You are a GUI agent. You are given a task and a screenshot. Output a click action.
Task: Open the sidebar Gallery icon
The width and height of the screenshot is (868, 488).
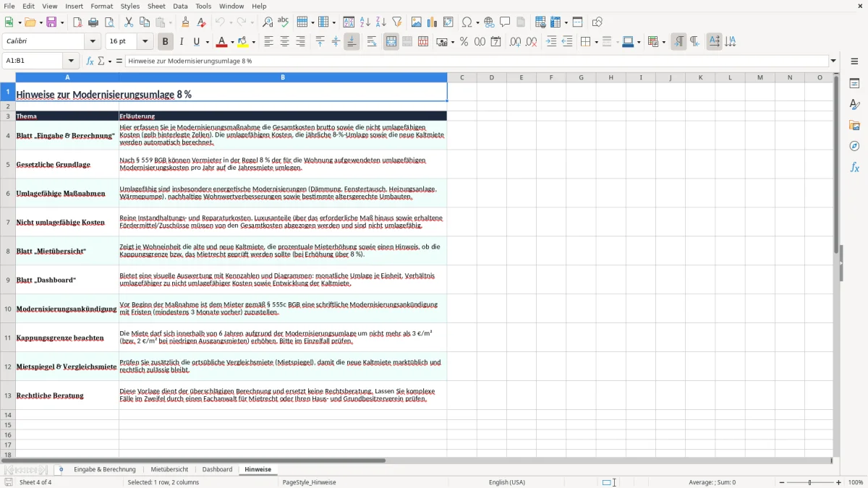854,125
